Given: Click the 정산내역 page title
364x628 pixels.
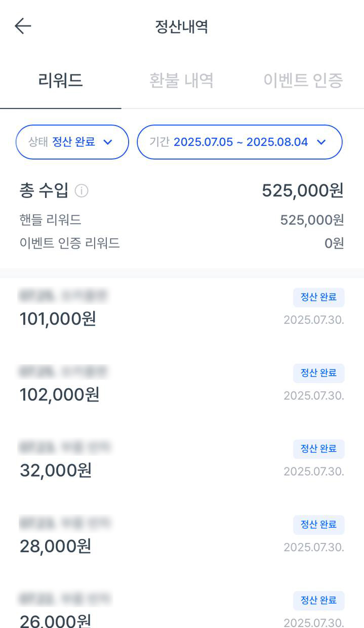Looking at the screenshot, I should pyautogui.click(x=182, y=26).
